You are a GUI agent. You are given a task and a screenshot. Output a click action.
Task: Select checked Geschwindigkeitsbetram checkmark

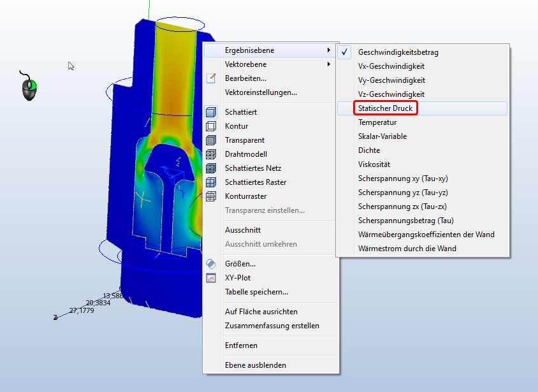344,52
